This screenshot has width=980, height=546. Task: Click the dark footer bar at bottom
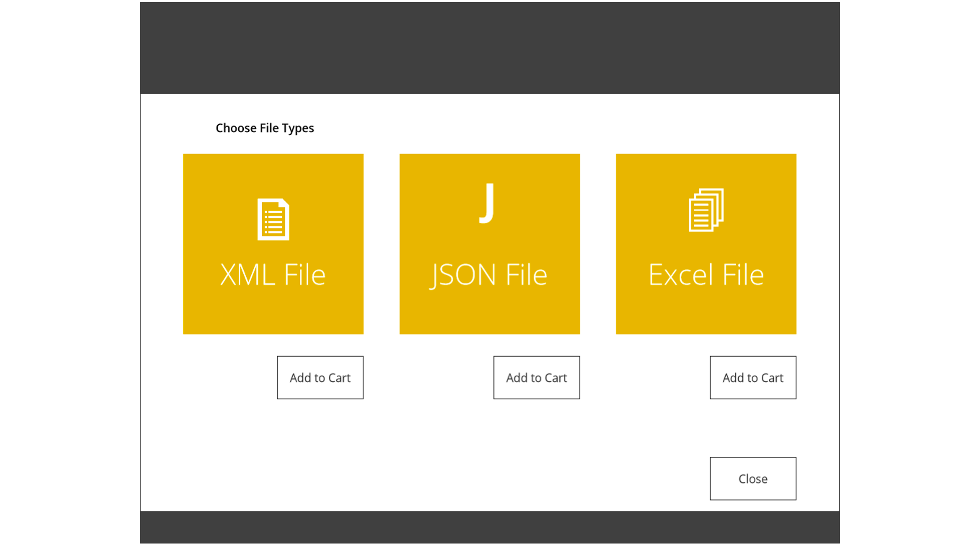(x=489, y=527)
